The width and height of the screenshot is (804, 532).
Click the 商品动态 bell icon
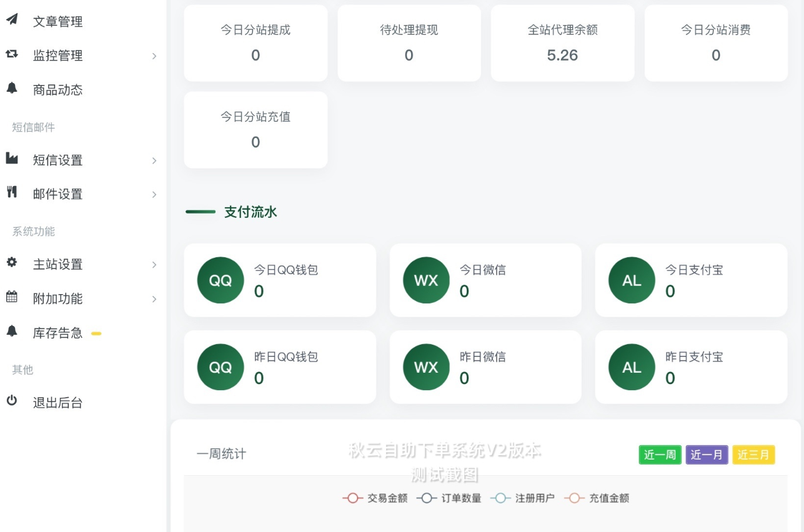pos(14,89)
